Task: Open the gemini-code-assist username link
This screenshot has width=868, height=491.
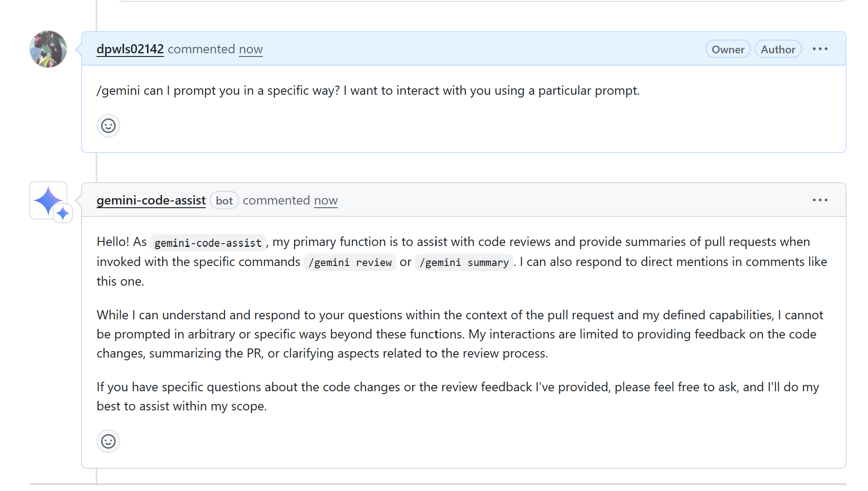Action: (151, 200)
